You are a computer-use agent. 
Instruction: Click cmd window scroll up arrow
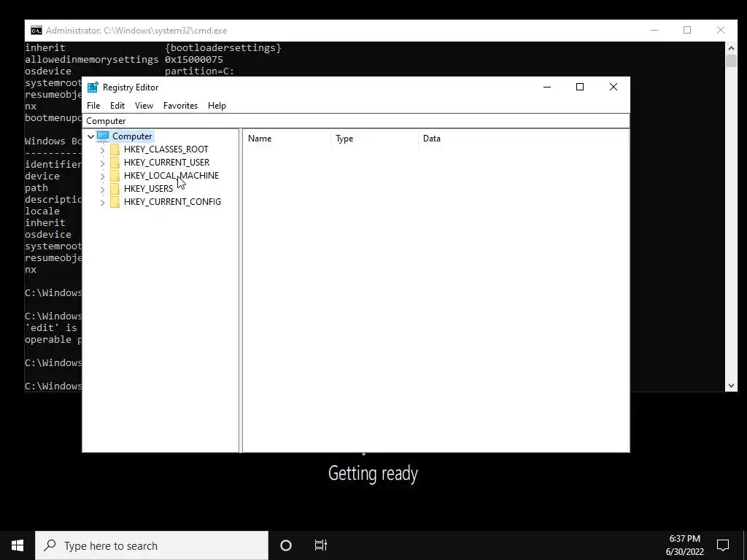tap(731, 48)
